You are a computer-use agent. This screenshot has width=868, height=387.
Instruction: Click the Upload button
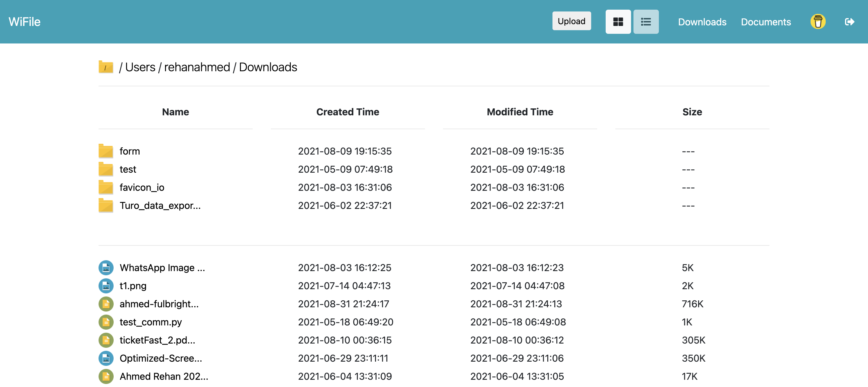571,21
